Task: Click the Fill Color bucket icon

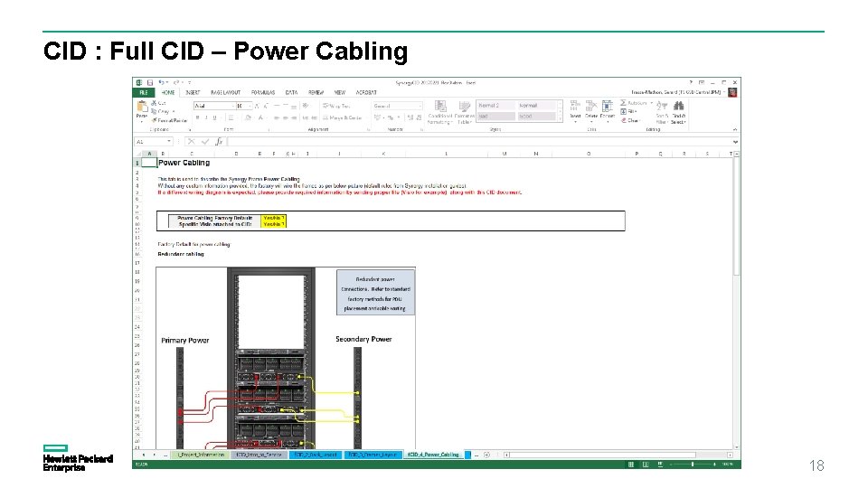Action: pos(248,117)
